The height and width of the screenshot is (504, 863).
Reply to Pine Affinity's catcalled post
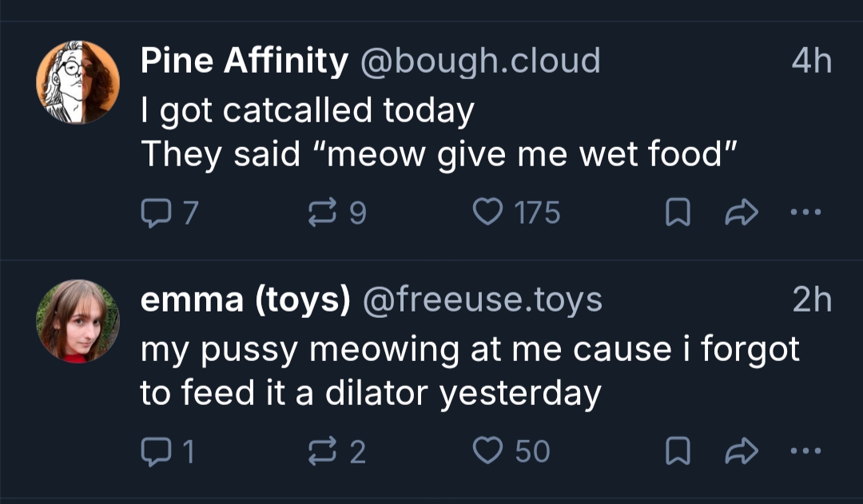[153, 212]
